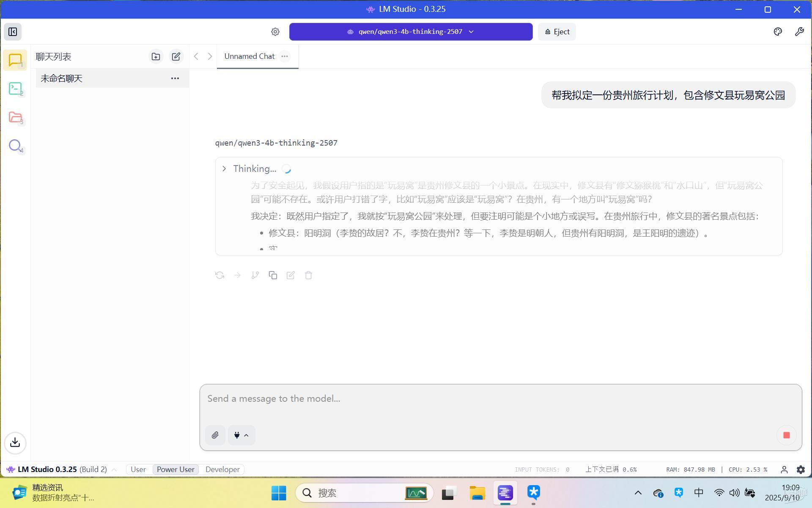Click new chat compose icon
The image size is (812, 508).
pos(176,56)
